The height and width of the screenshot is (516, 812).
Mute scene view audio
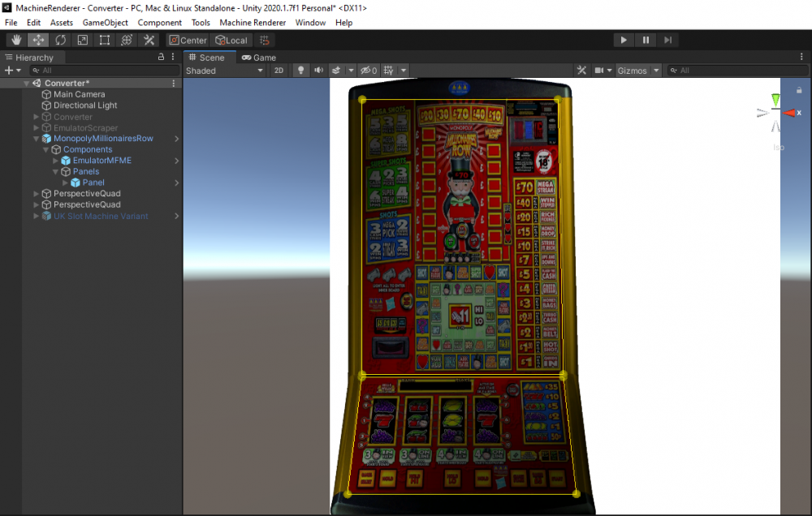317,70
